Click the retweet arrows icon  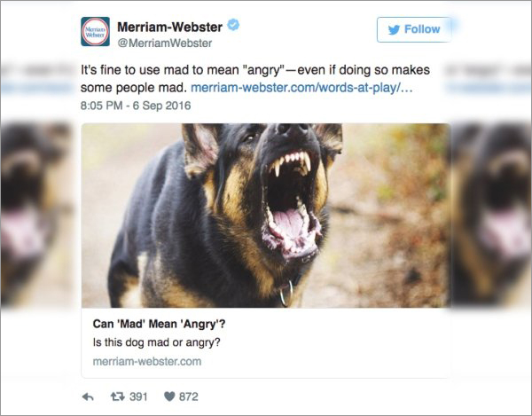117,396
